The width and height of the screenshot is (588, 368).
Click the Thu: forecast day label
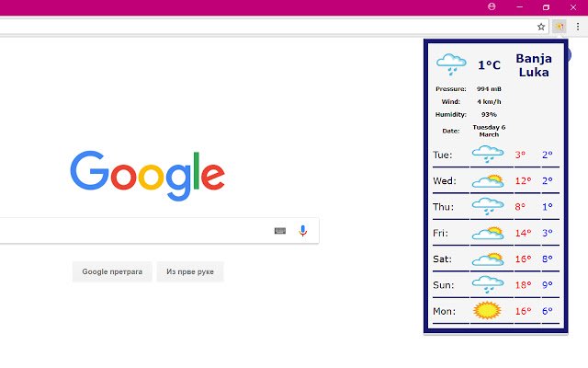click(443, 207)
